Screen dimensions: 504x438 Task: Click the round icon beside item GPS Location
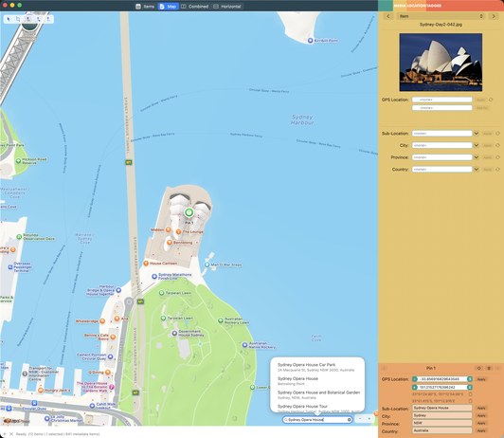[491, 100]
